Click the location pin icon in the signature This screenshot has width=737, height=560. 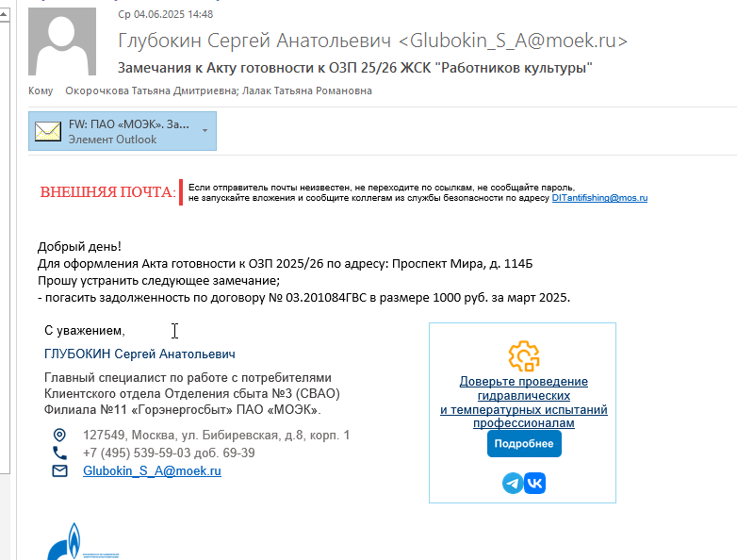[59, 435]
